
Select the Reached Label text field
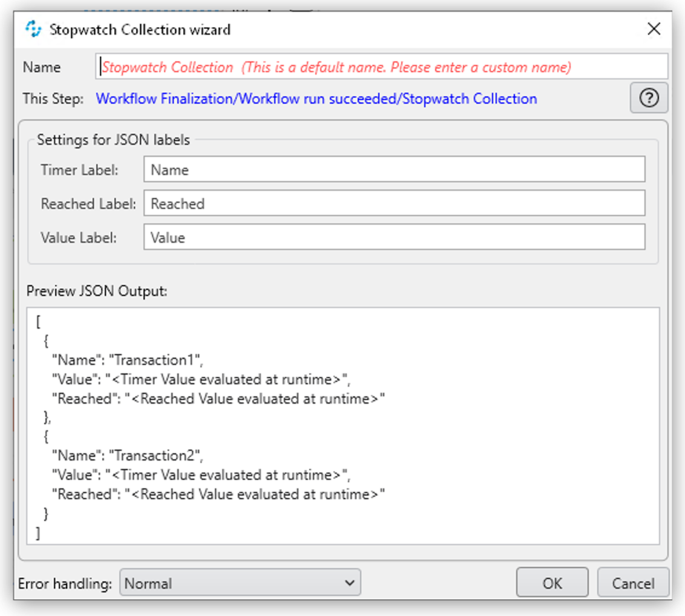(x=394, y=204)
